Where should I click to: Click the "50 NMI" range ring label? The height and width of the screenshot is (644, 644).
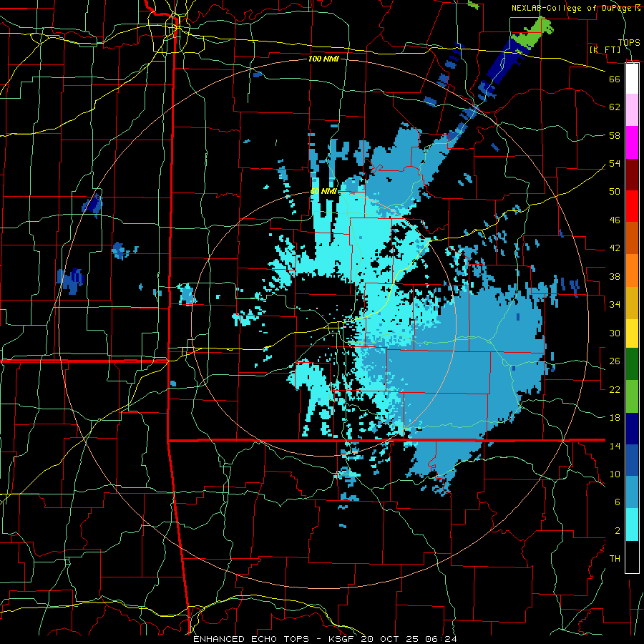(x=323, y=191)
